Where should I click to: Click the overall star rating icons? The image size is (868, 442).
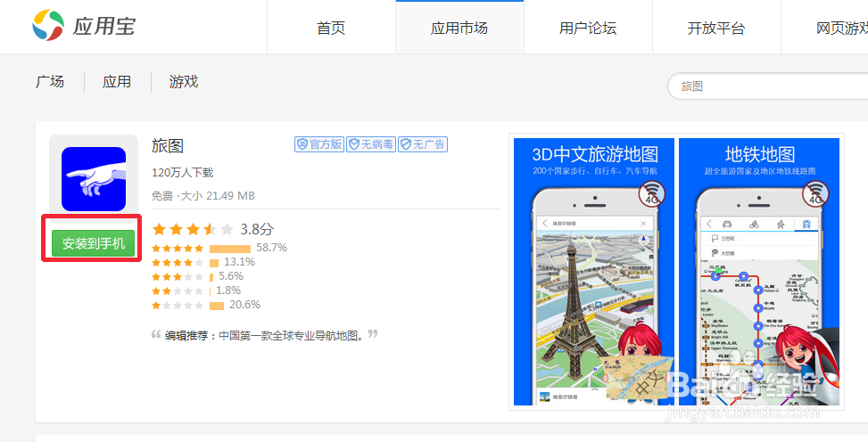193,229
